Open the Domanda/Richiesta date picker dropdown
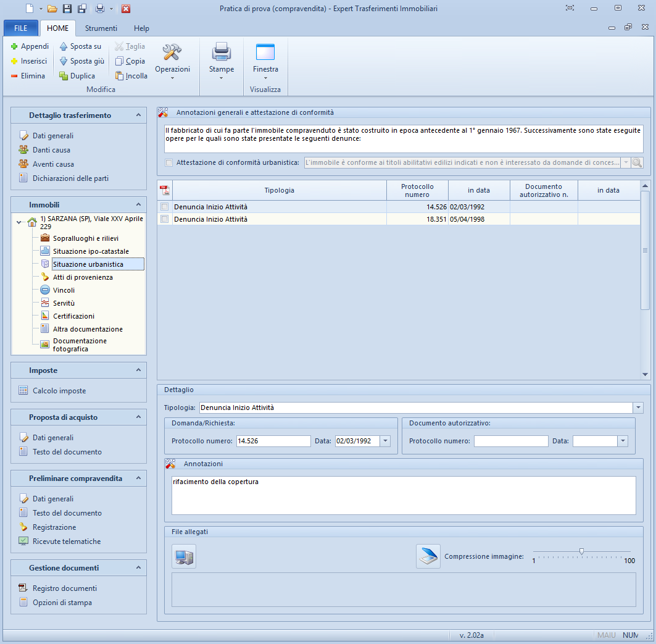The image size is (656, 644). point(386,441)
